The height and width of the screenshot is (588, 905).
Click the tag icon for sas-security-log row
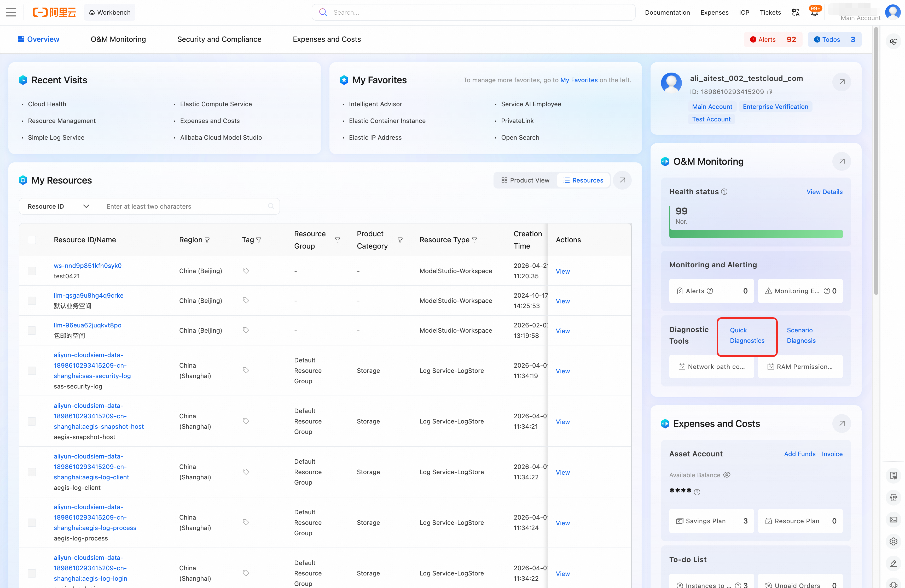(246, 371)
